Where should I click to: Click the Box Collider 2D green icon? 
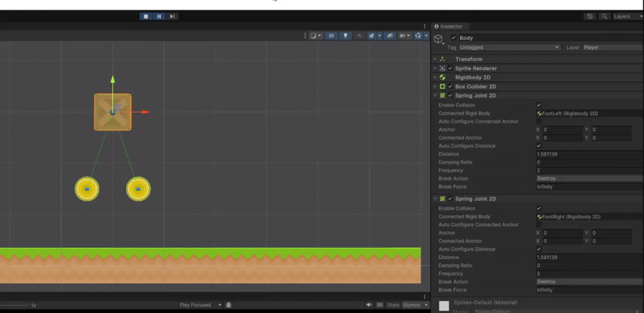(x=442, y=86)
